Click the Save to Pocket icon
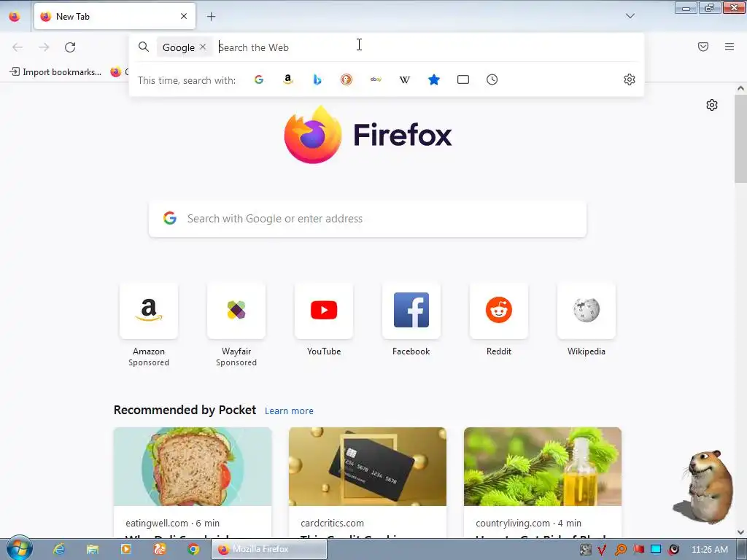Screen dimensions: 747x560 703,47
